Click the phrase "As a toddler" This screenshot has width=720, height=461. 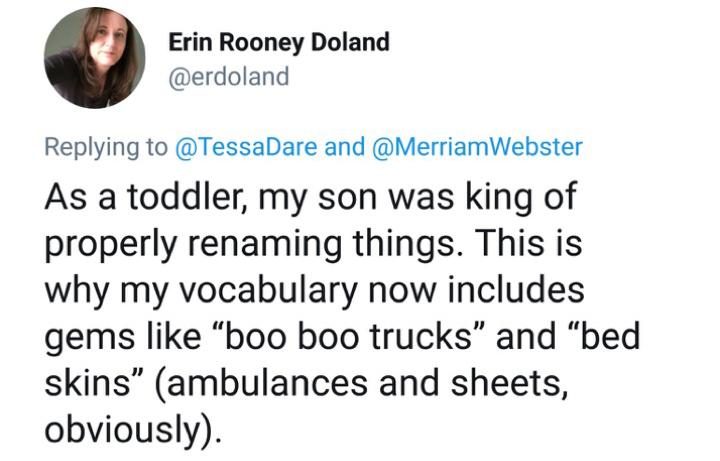[136, 197]
